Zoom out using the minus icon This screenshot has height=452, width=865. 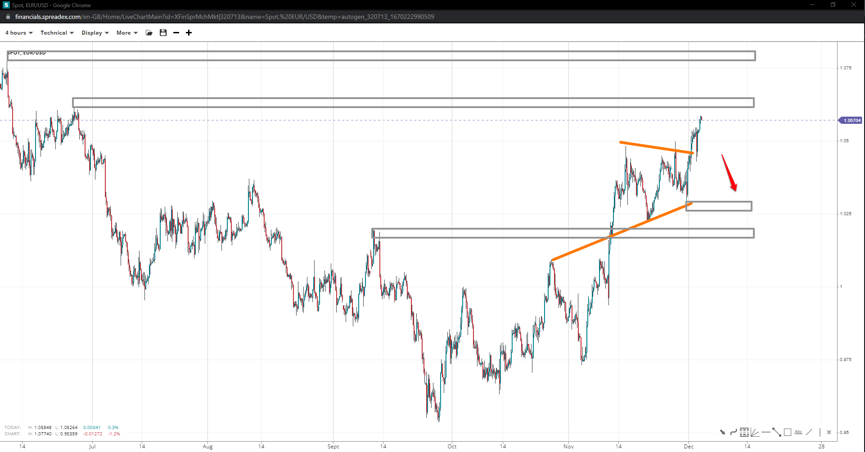176,33
